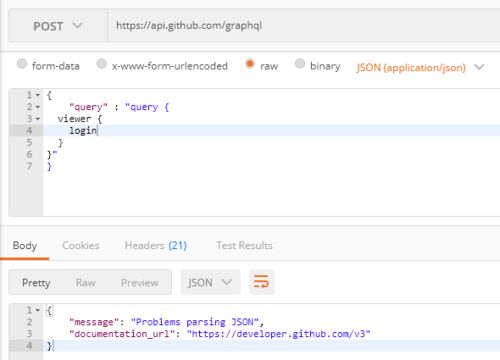Open the POST method dropdown
The image size is (500, 360).
(58, 26)
